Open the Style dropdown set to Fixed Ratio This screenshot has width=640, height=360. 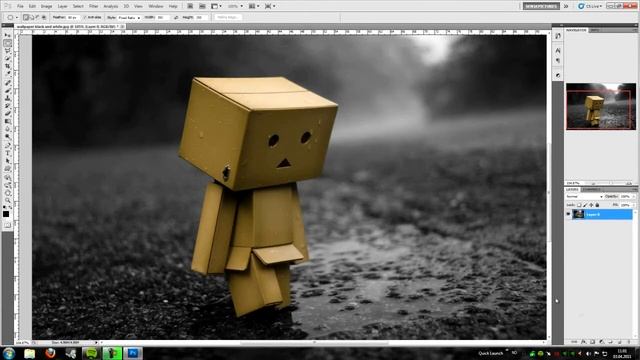(129, 18)
